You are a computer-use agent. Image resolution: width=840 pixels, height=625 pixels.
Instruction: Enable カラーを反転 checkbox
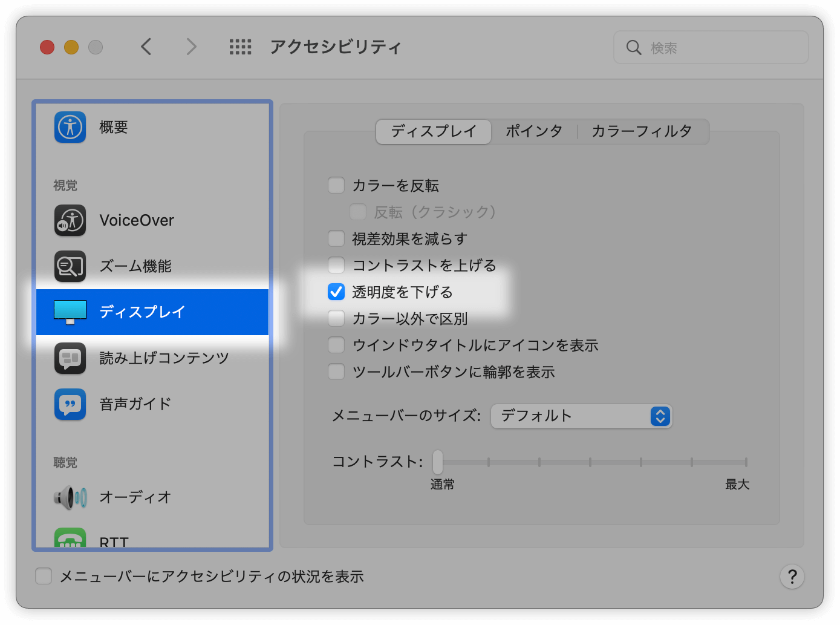336,185
